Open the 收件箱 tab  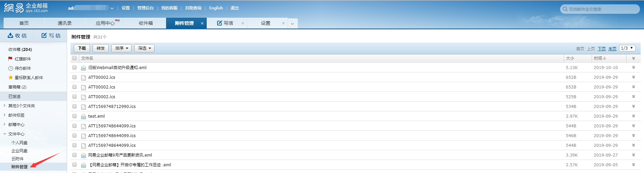[146, 23]
